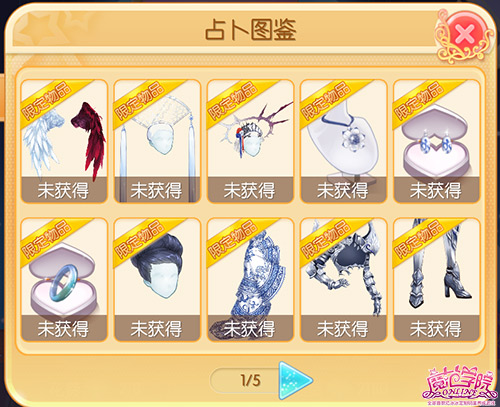The width and height of the screenshot is (500, 407).
Task: Open the beaded veil headpiece card
Action: [157, 141]
